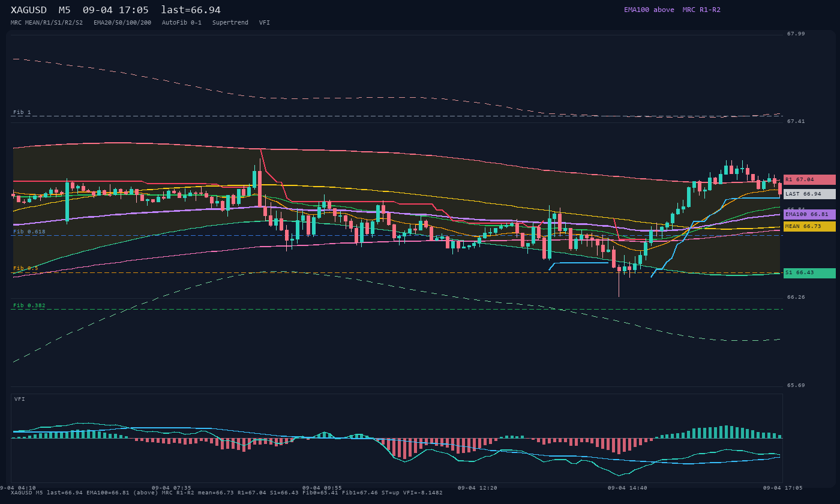Image resolution: width=840 pixels, height=504 pixels.
Task: Click the LAST 66.94 price tag
Action: [x=809, y=194]
